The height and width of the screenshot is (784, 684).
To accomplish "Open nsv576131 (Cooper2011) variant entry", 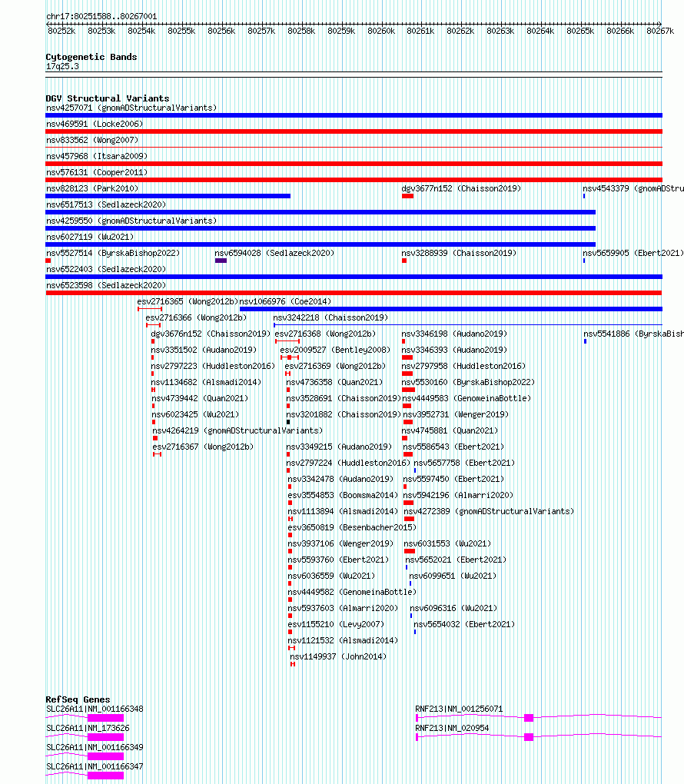I will (97, 172).
